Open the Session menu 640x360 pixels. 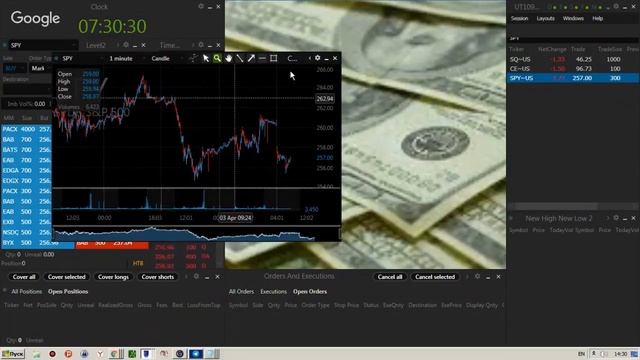519,18
